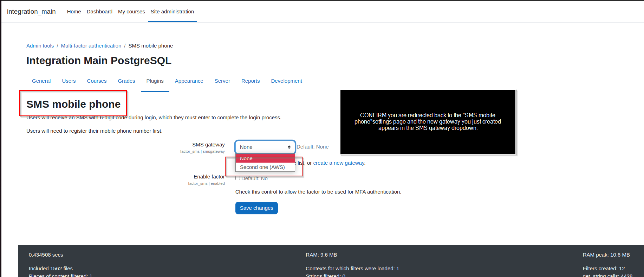The height and width of the screenshot is (277, 644).
Task: Click the "factor_sms | enabled" setting name
Action: click(x=206, y=183)
